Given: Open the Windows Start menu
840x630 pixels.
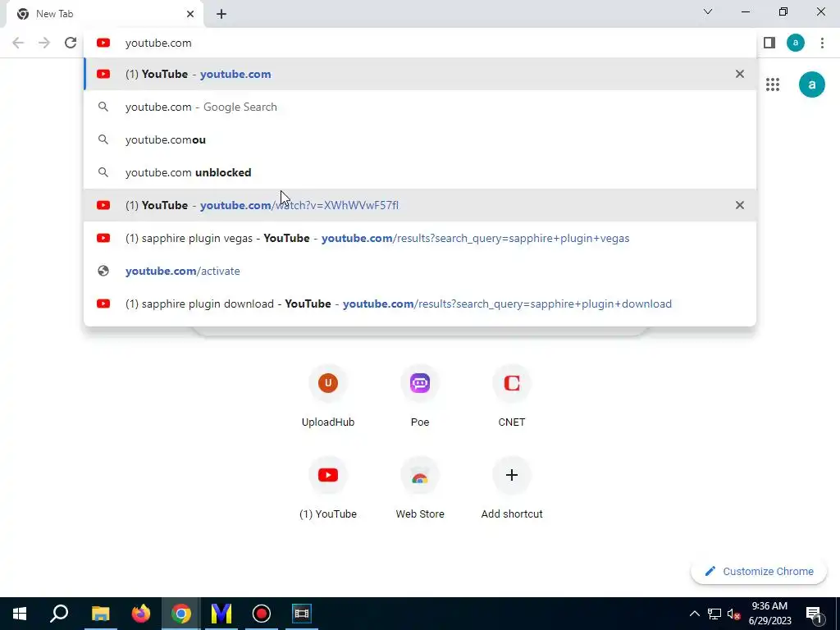Looking at the screenshot, I should point(20,614).
